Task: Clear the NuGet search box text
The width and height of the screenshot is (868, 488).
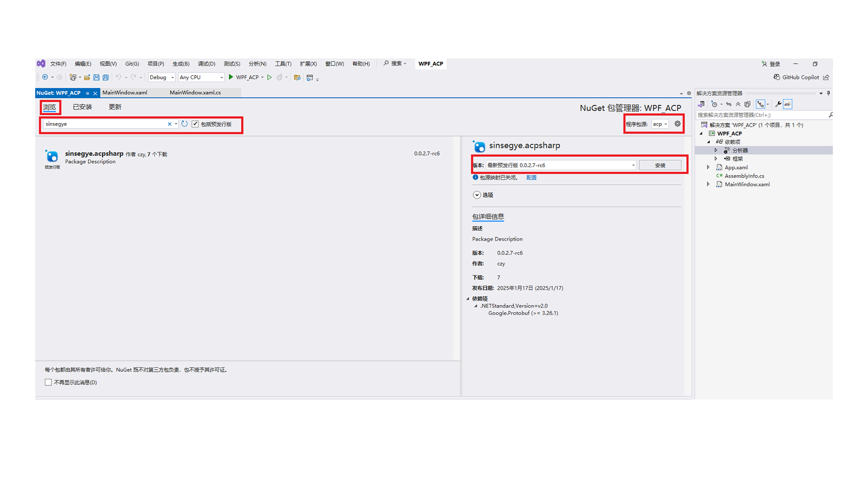Action: pyautogui.click(x=170, y=124)
